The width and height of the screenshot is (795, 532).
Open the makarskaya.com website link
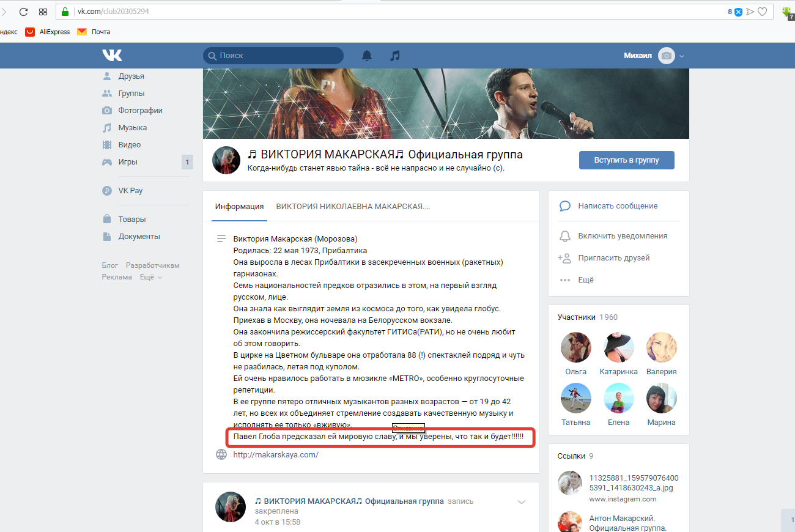[x=276, y=455]
